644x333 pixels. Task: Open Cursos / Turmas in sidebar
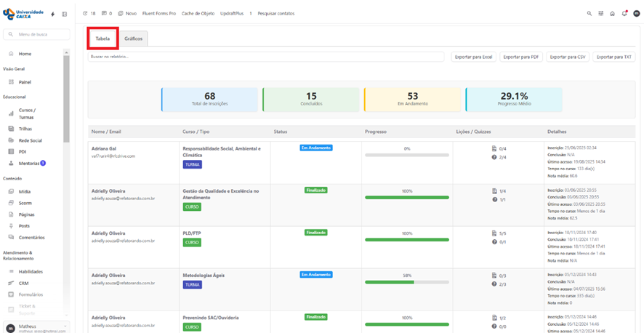(x=27, y=113)
